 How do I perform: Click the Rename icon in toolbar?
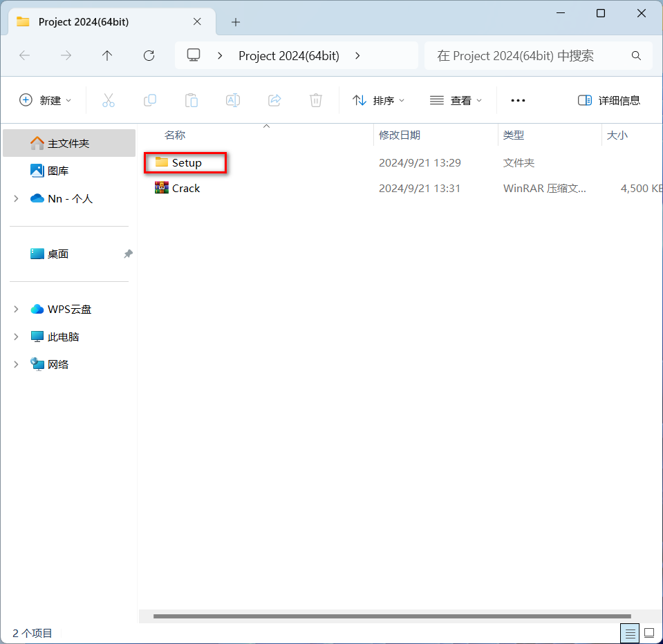pyautogui.click(x=232, y=100)
